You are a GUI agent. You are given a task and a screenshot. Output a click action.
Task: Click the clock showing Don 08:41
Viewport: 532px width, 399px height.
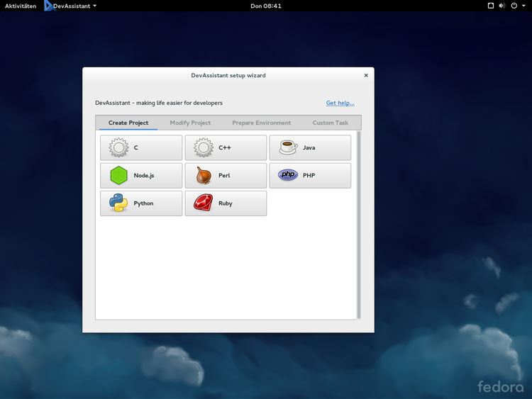266,6
